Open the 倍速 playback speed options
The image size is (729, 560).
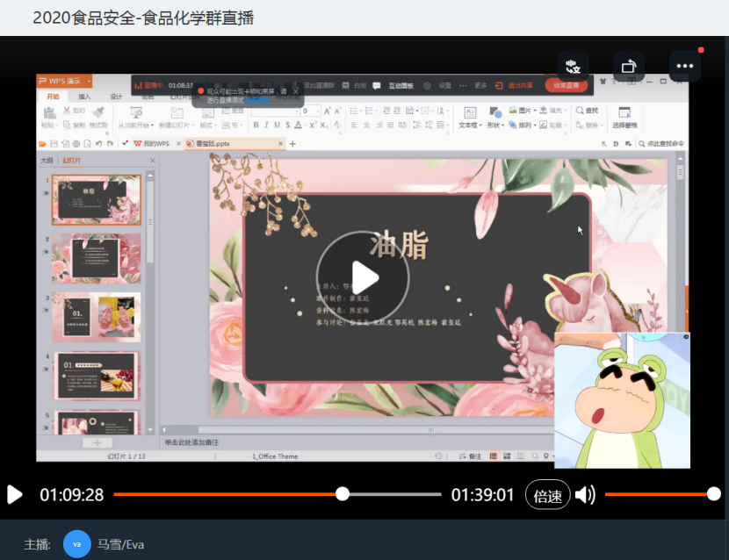[547, 495]
